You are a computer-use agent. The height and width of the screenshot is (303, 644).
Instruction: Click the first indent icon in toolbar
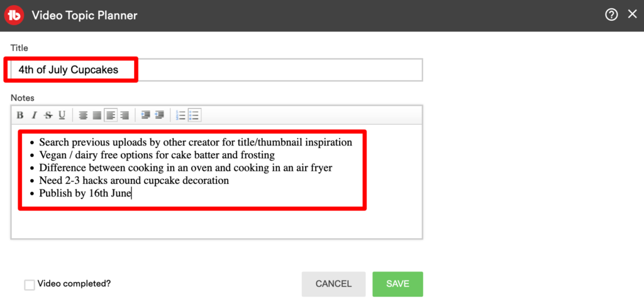(146, 115)
